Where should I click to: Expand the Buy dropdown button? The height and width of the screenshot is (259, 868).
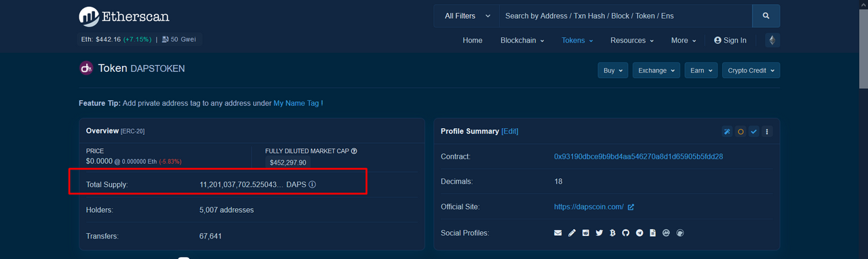coord(612,71)
